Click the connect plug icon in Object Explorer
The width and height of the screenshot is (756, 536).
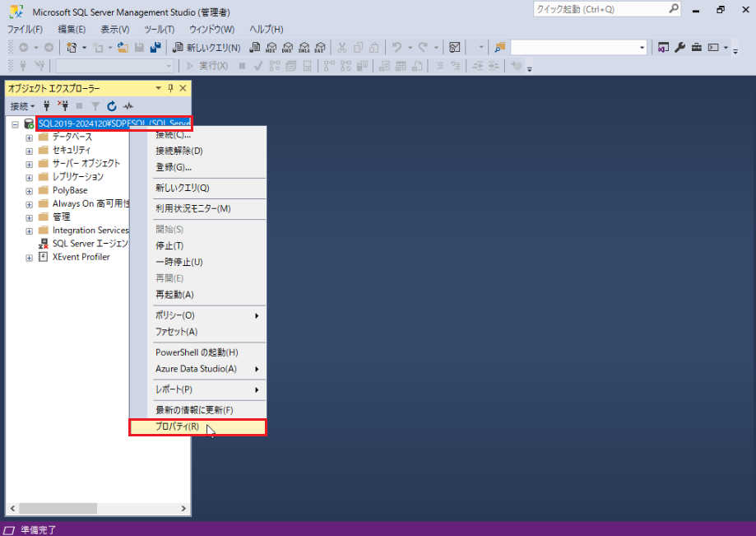pyautogui.click(x=47, y=105)
